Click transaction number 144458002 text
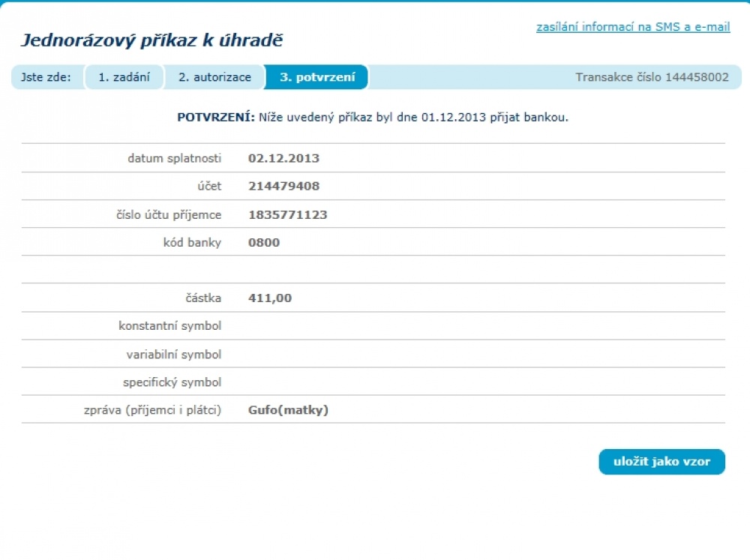This screenshot has width=750, height=560. [x=652, y=77]
